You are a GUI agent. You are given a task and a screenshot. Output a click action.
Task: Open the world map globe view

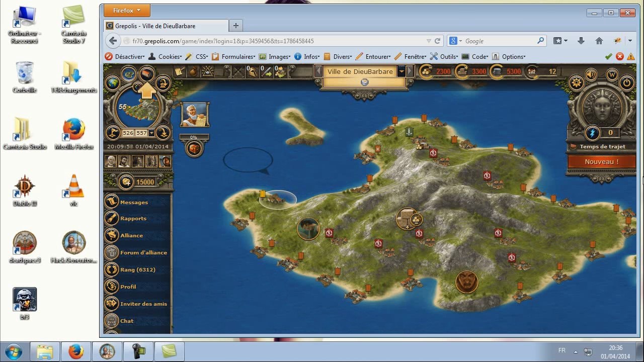click(113, 82)
